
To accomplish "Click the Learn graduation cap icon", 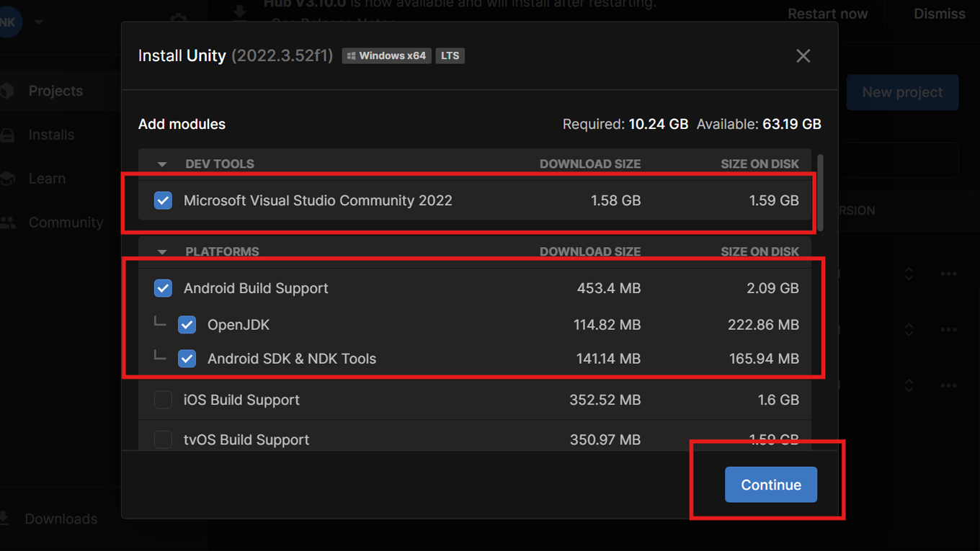I will [7, 179].
